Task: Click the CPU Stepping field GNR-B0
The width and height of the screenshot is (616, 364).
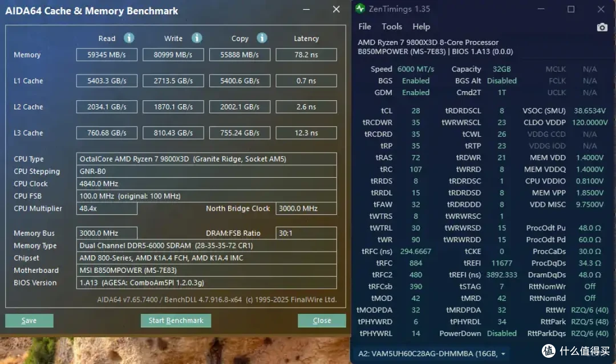Action: click(x=206, y=171)
